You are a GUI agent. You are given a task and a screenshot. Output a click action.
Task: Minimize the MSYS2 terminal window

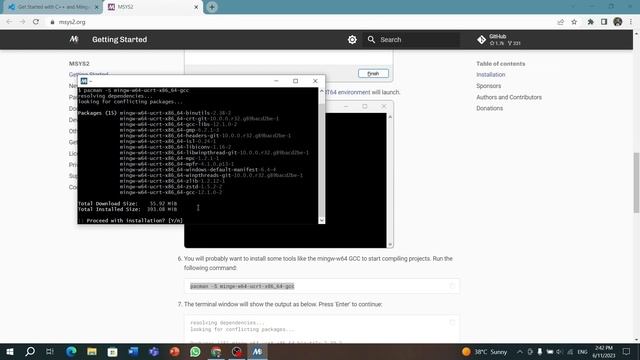click(276, 81)
